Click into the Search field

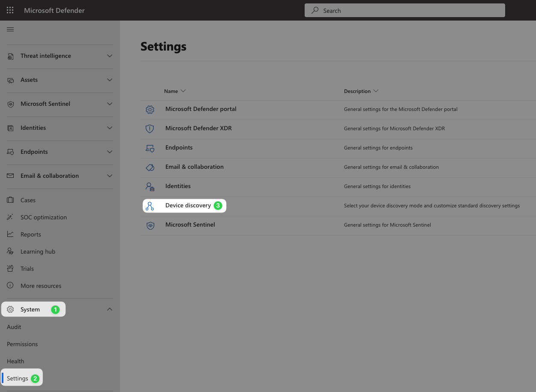tap(405, 10)
